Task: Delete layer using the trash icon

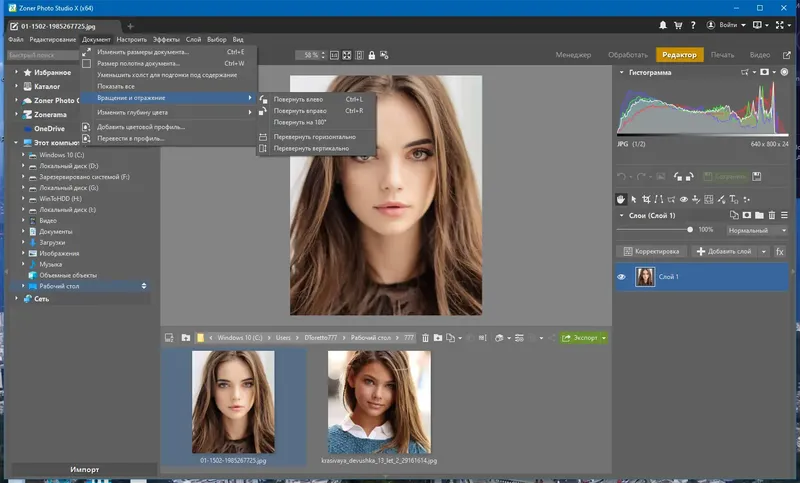Action: 774,215
